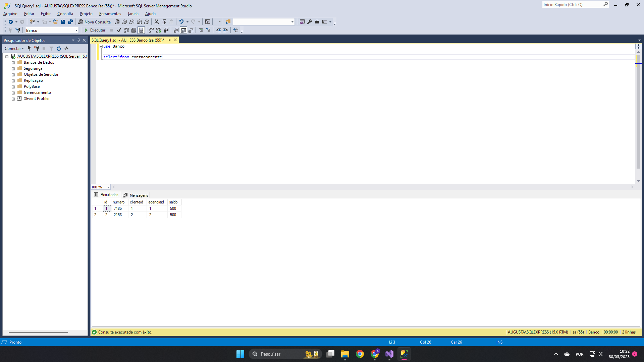The height and width of the screenshot is (362, 644).
Task: Click the Increase Indent icon
Action: pyautogui.click(x=226, y=30)
